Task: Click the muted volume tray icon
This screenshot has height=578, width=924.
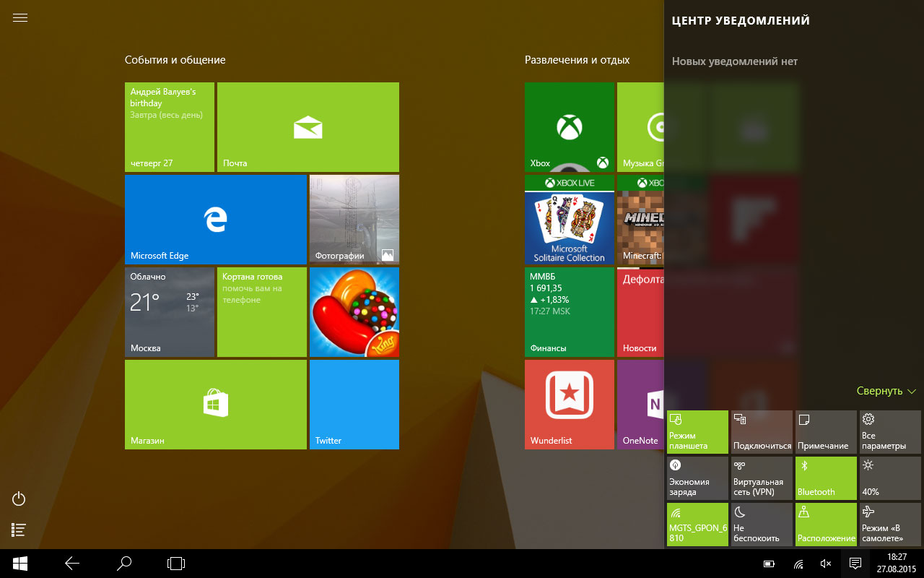Action: click(827, 564)
